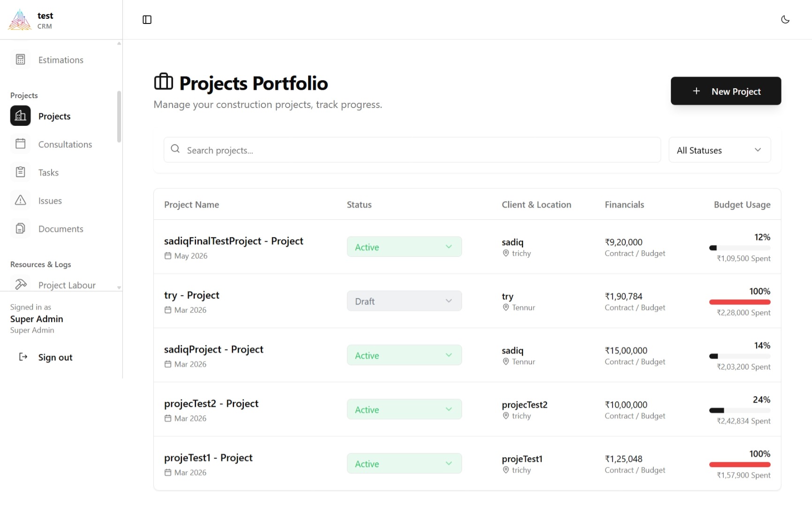Change status of sadiqFinalTestProject from Active

[404, 247]
